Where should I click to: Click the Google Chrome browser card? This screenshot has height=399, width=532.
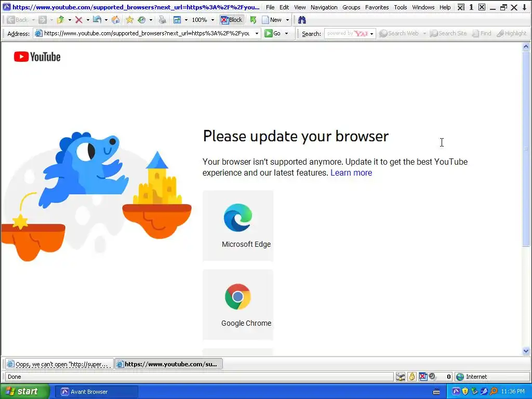(x=238, y=304)
